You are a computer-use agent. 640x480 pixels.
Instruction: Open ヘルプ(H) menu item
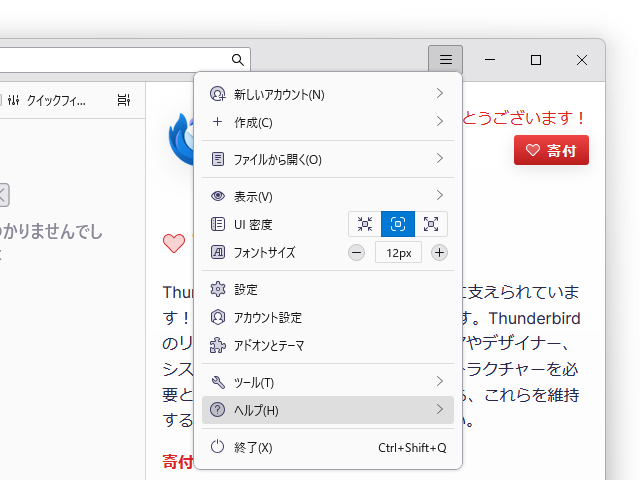pyautogui.click(x=328, y=410)
